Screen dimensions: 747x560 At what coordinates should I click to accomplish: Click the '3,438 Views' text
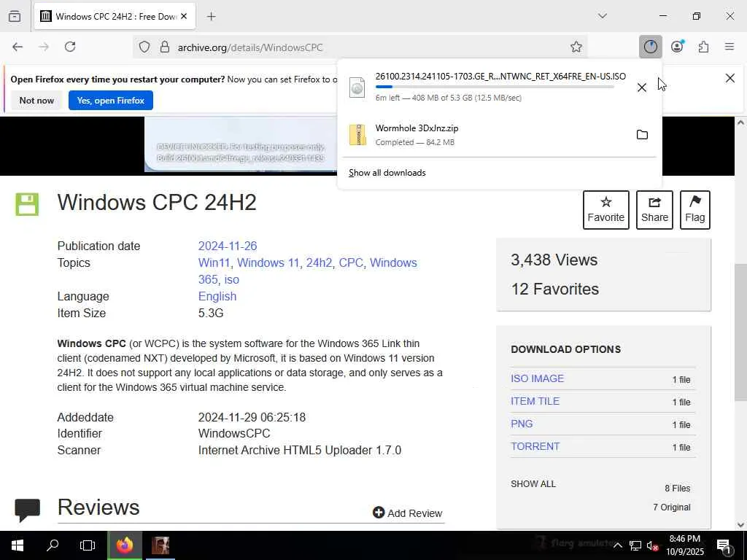(x=554, y=260)
